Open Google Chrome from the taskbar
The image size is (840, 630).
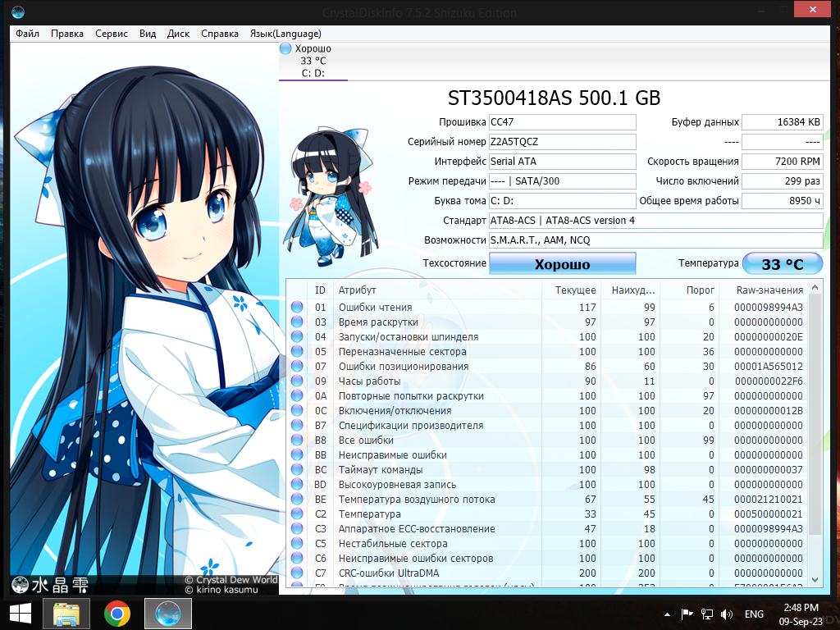pyautogui.click(x=117, y=613)
